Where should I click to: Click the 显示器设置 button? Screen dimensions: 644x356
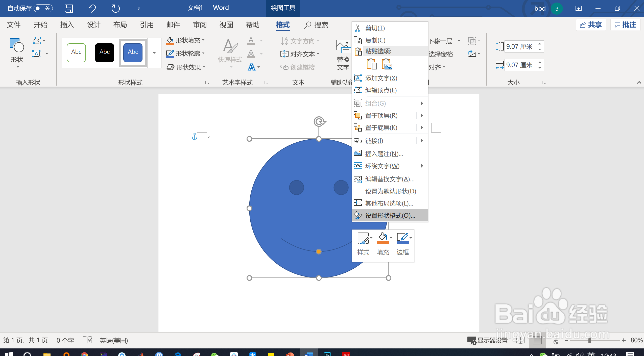488,340
